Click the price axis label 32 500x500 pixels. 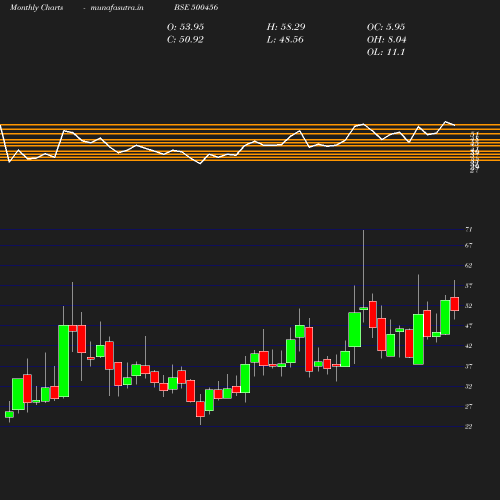pos(469,387)
